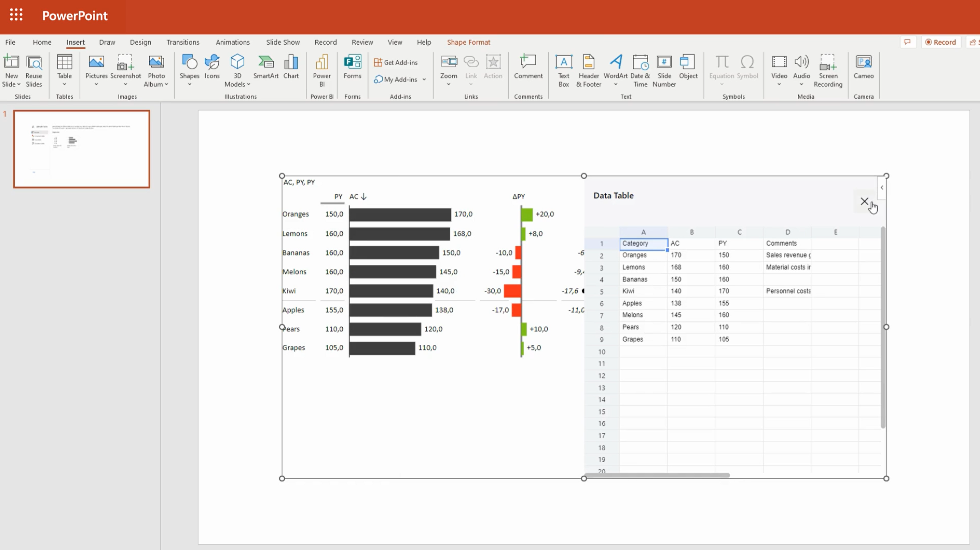The width and height of the screenshot is (980, 550).
Task: Open the Draw menu tab
Action: pos(107,42)
